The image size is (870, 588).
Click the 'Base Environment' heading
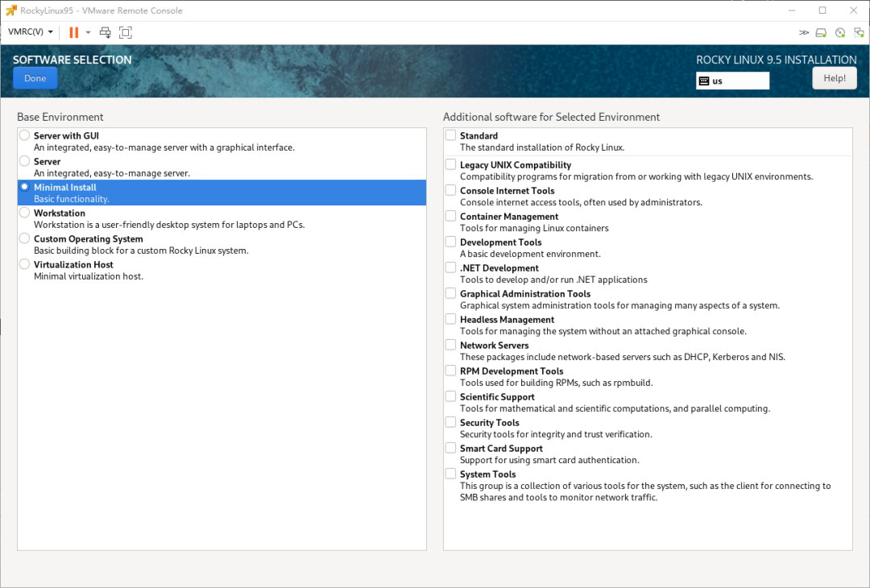pyautogui.click(x=60, y=117)
